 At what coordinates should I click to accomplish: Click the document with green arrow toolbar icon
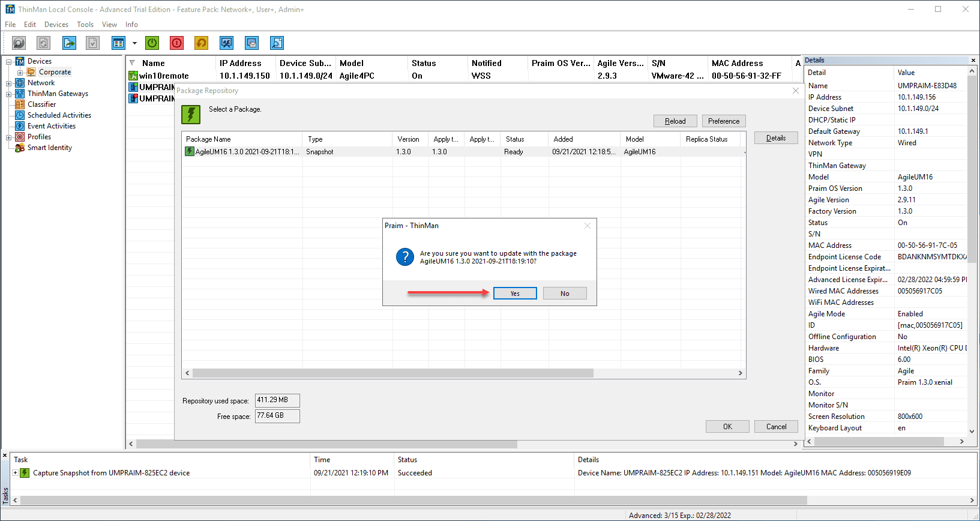point(70,43)
